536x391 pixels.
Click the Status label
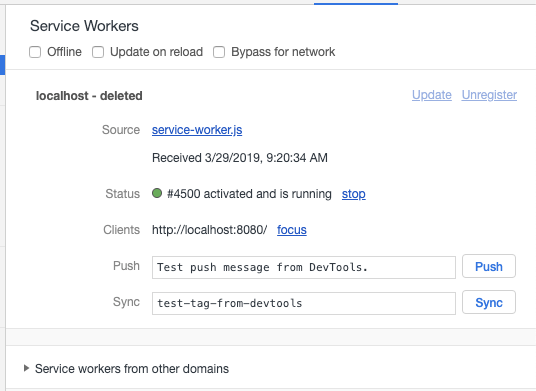coord(123,194)
